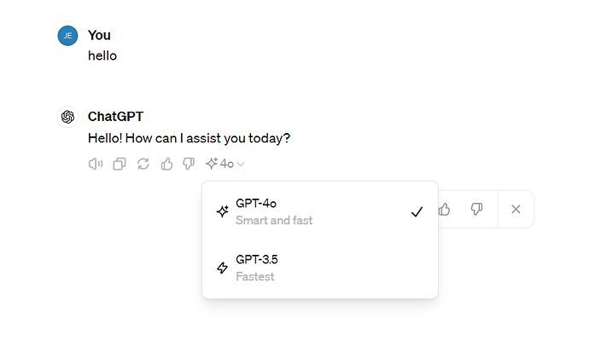The width and height of the screenshot is (589, 364).
Task: Click the ChatGPT logo avatar
Action: [67, 117]
